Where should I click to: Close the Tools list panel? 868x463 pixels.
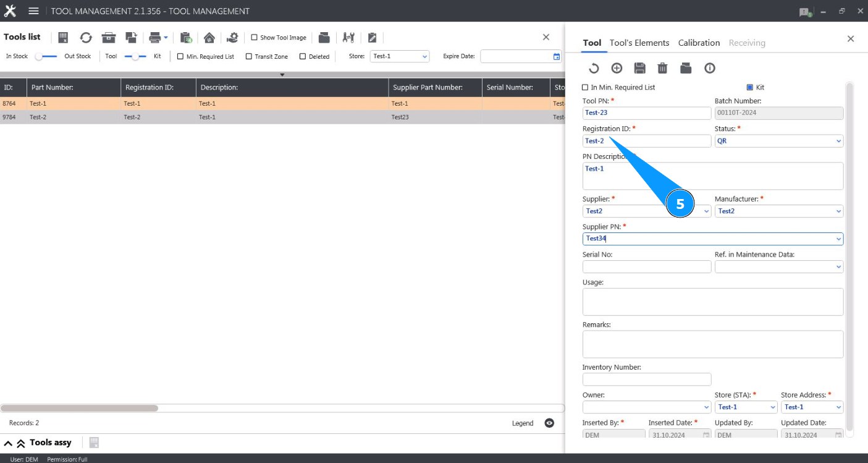point(546,37)
